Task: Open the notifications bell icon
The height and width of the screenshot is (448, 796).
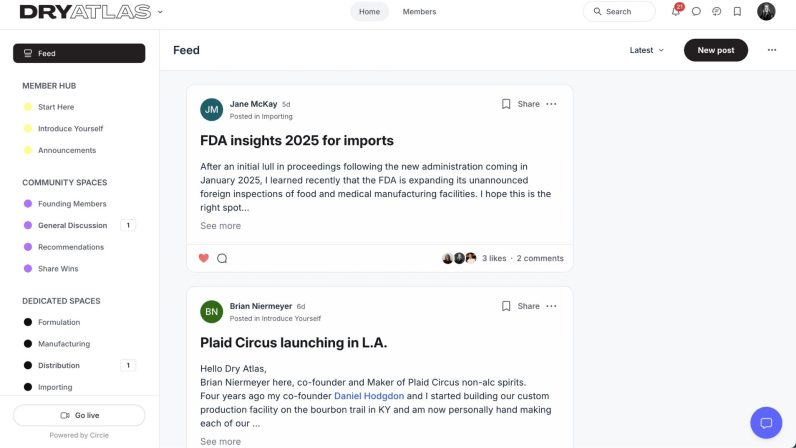Action: coord(676,11)
